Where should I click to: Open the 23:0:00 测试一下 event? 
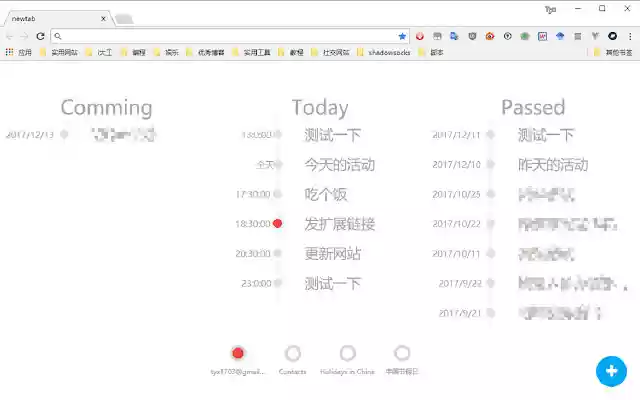333,284
